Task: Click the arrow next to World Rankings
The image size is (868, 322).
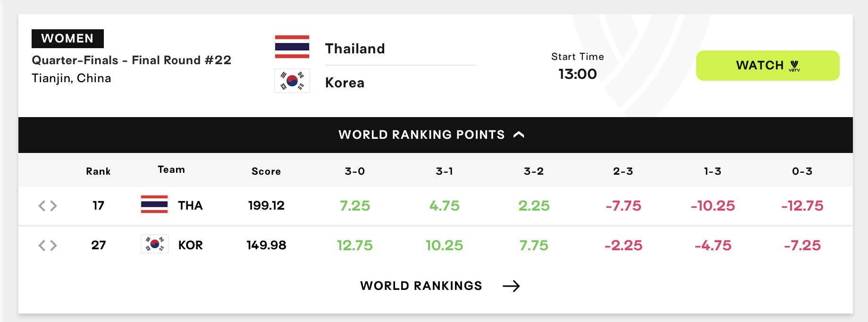Action: point(511,286)
